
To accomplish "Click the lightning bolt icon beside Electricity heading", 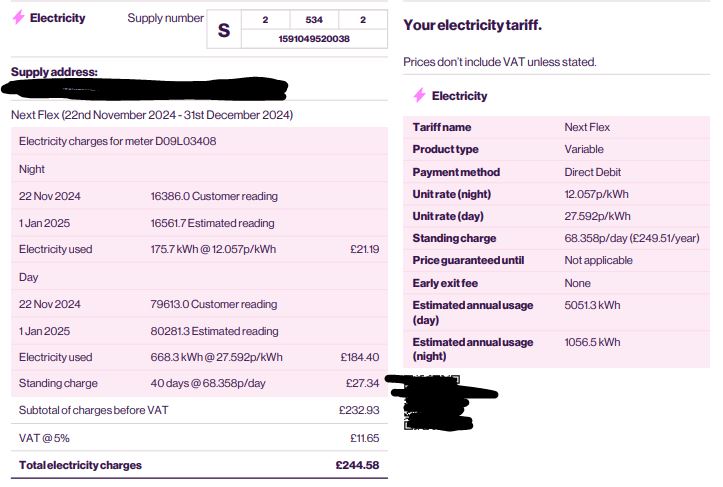I will click(x=18, y=18).
